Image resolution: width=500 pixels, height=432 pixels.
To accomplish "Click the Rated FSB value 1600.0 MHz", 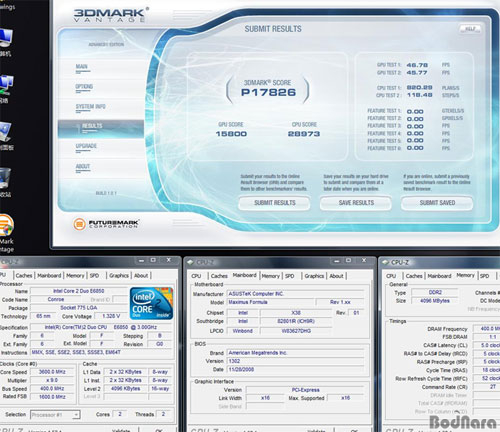I will pyautogui.click(x=52, y=397).
